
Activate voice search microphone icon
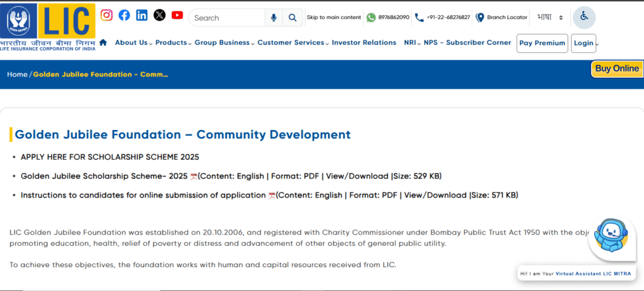pos(274,18)
